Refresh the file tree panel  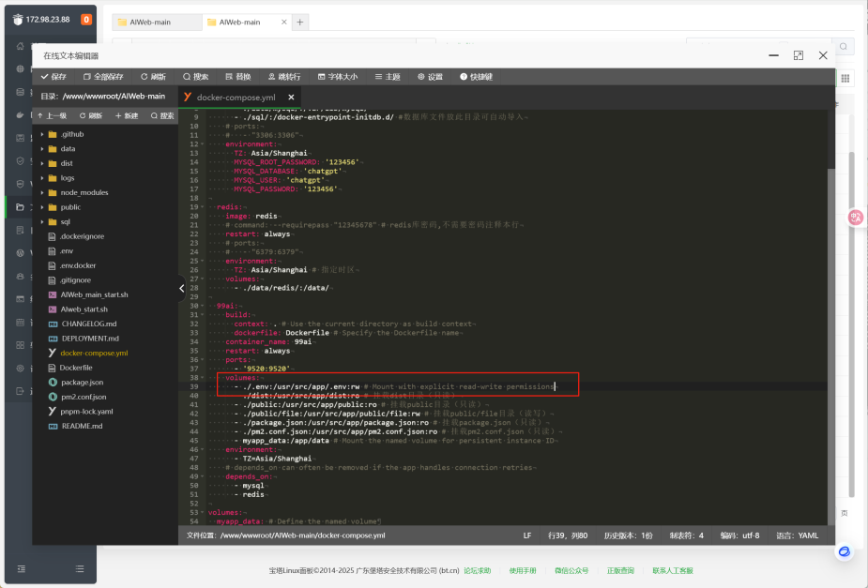pyautogui.click(x=91, y=115)
